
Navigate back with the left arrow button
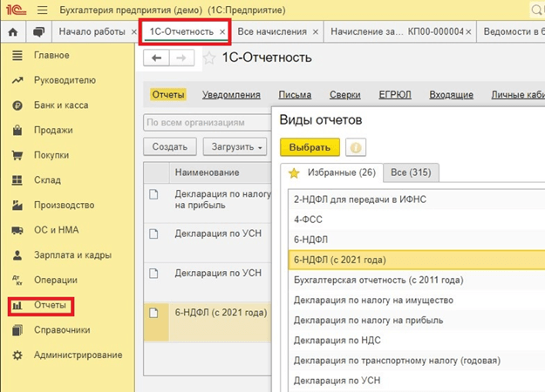[x=157, y=58]
